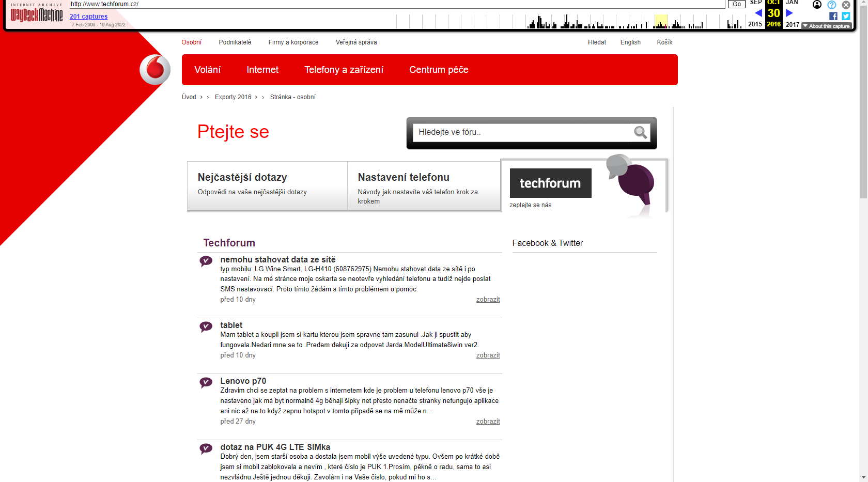The image size is (868, 482).
Task: Go to previous capture blue arrow
Action: (x=758, y=13)
